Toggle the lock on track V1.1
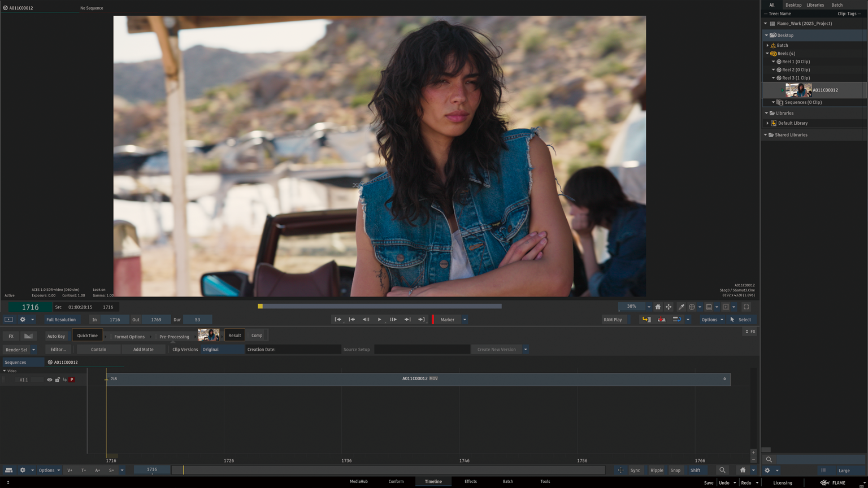This screenshot has width=868, height=488. click(x=57, y=380)
